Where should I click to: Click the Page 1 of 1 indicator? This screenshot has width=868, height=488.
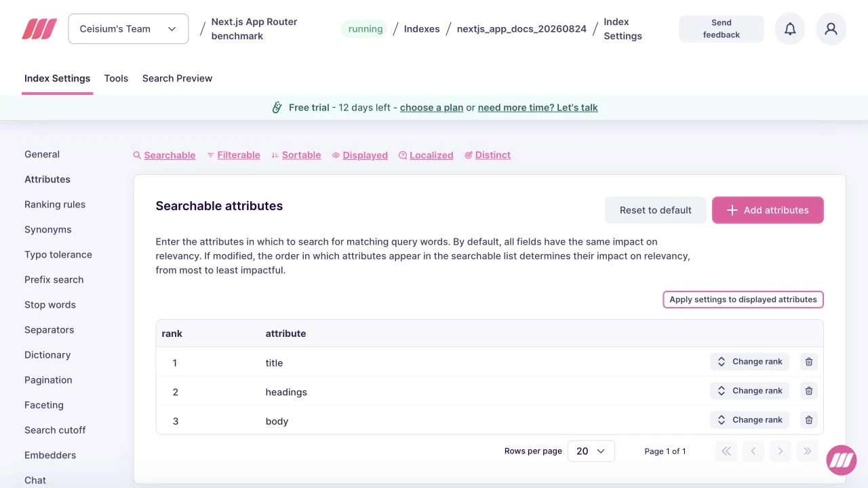(x=665, y=451)
